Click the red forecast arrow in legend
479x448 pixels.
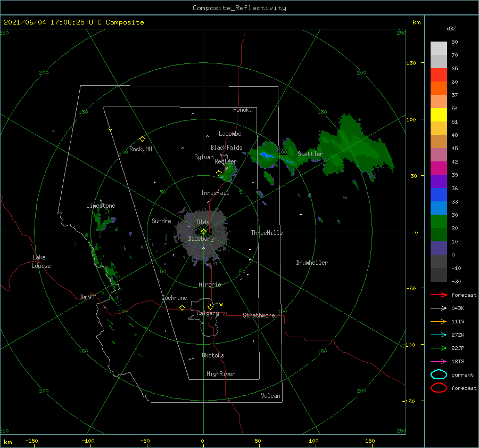click(439, 295)
